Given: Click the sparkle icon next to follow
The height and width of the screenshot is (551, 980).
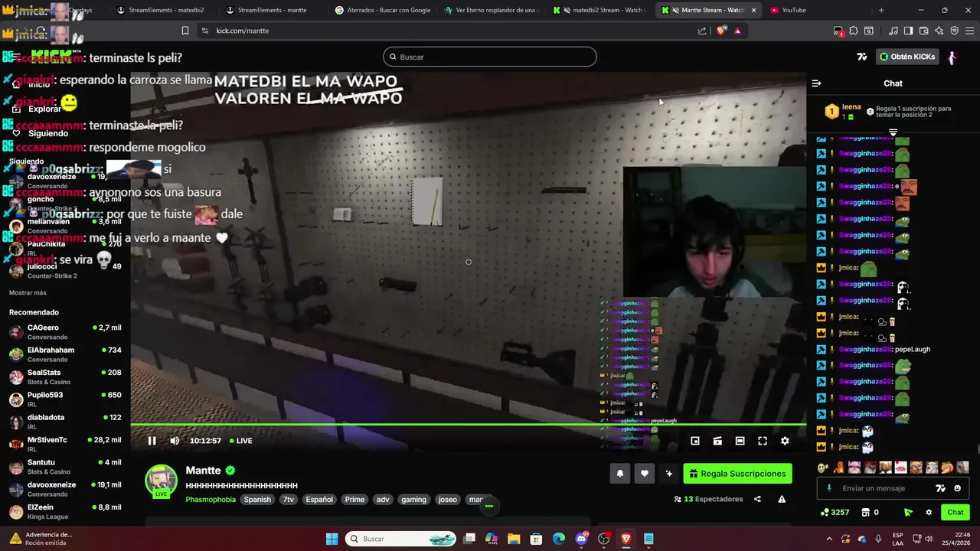Looking at the screenshot, I should click(x=669, y=474).
